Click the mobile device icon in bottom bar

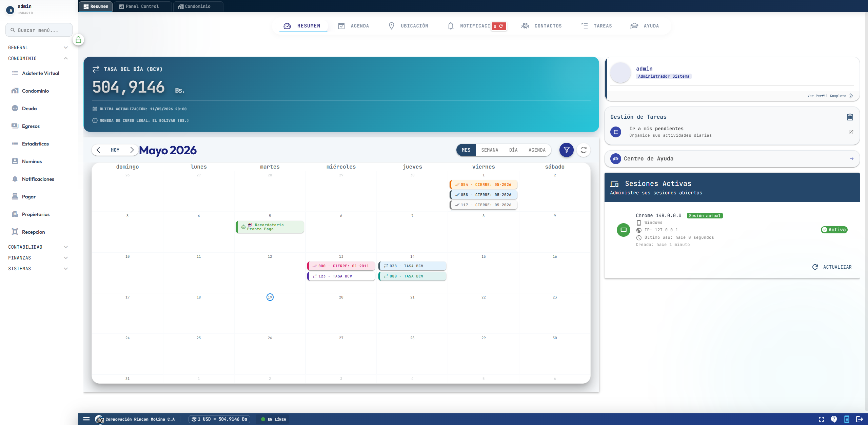click(847, 419)
